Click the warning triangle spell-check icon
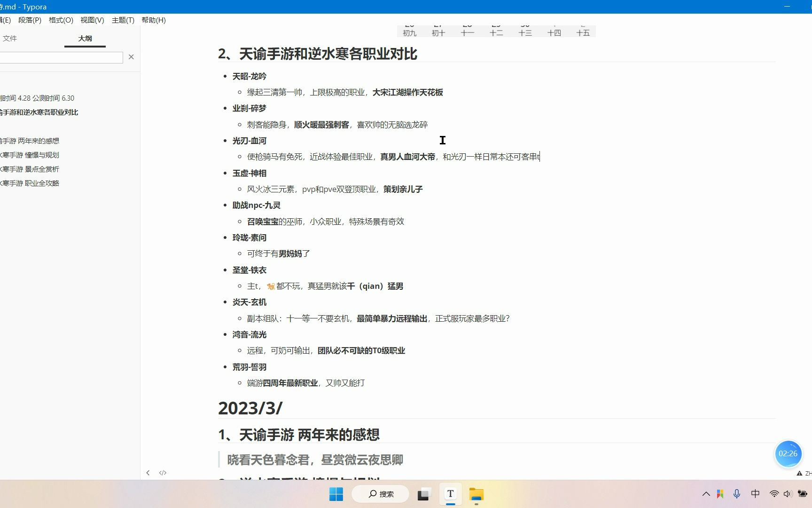Image resolution: width=812 pixels, height=508 pixels. coord(799,474)
